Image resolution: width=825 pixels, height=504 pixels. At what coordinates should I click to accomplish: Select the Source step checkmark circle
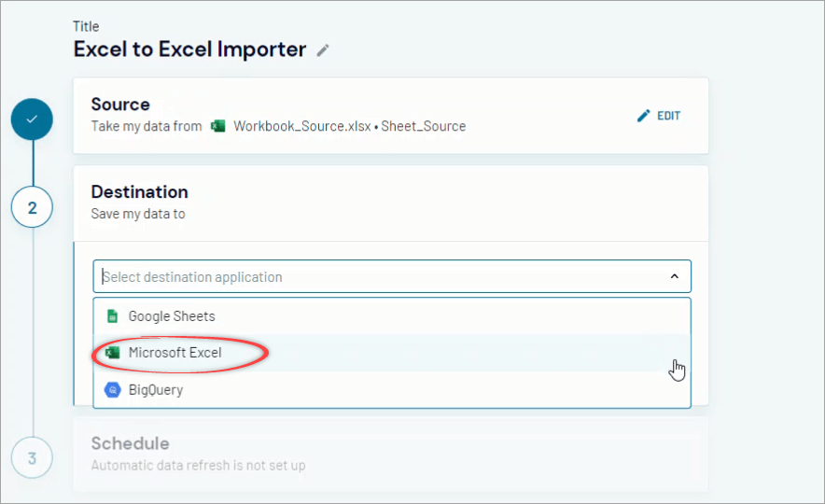coord(32,119)
